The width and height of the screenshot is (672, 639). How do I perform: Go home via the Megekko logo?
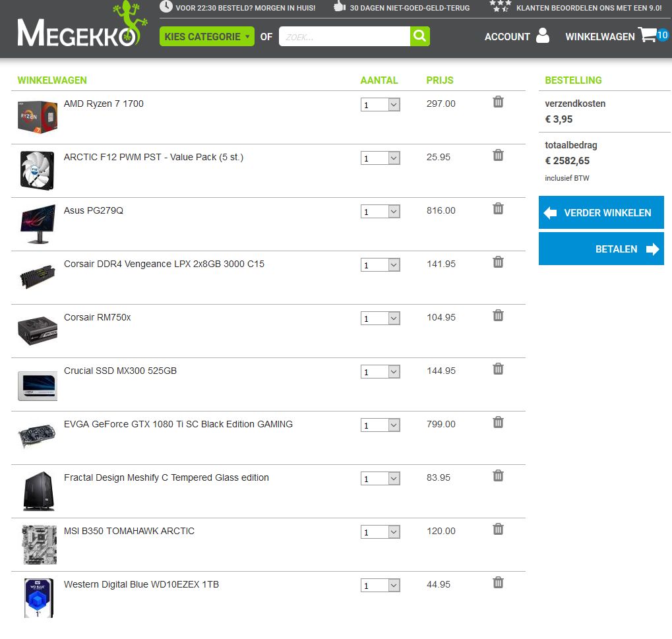coord(82,25)
